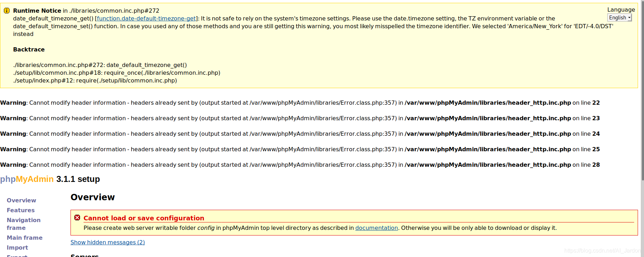Click backtrace line ./setup/index.php#12
The image size is (644, 257).
(x=95, y=80)
